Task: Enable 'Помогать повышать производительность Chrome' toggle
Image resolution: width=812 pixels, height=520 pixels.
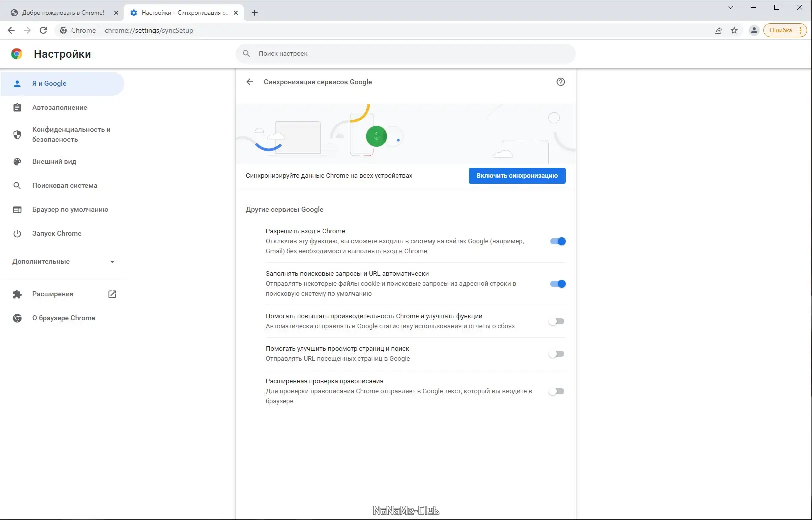Action: (556, 321)
